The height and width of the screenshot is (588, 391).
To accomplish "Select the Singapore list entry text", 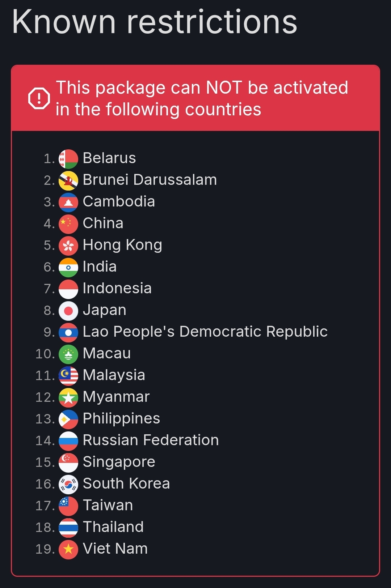I will (119, 462).
